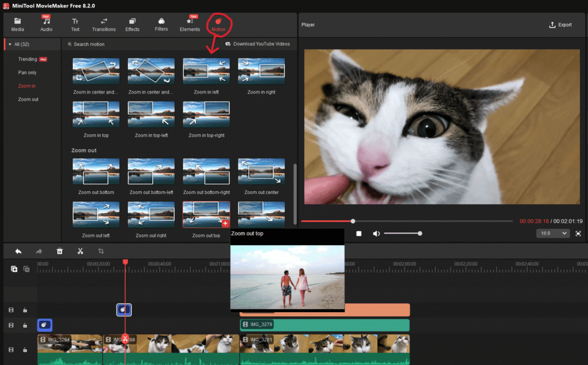
Task: Select the Zoom out bottom-left thumbnail
Action: pos(151,172)
